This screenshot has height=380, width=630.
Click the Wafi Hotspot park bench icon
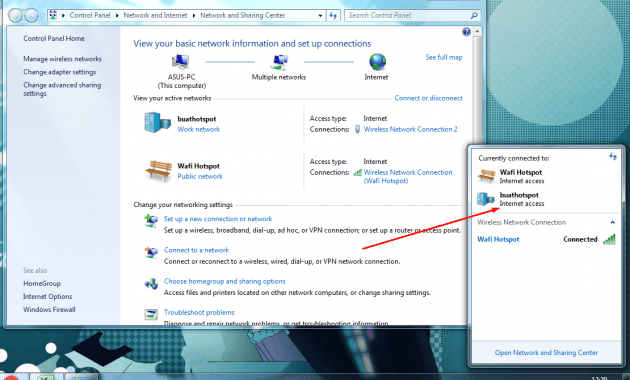[158, 170]
